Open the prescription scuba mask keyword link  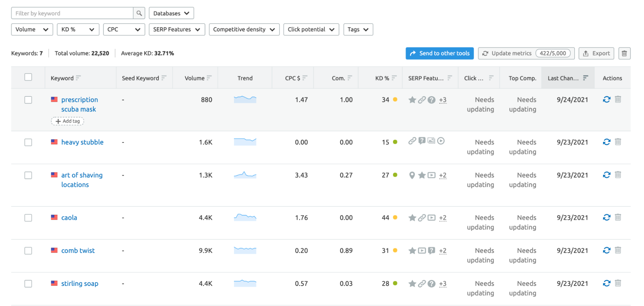(79, 104)
